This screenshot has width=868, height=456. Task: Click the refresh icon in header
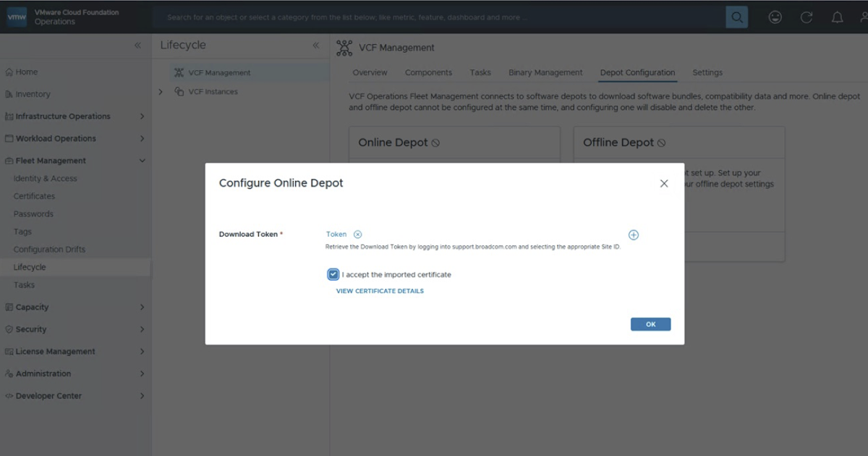coord(807,17)
